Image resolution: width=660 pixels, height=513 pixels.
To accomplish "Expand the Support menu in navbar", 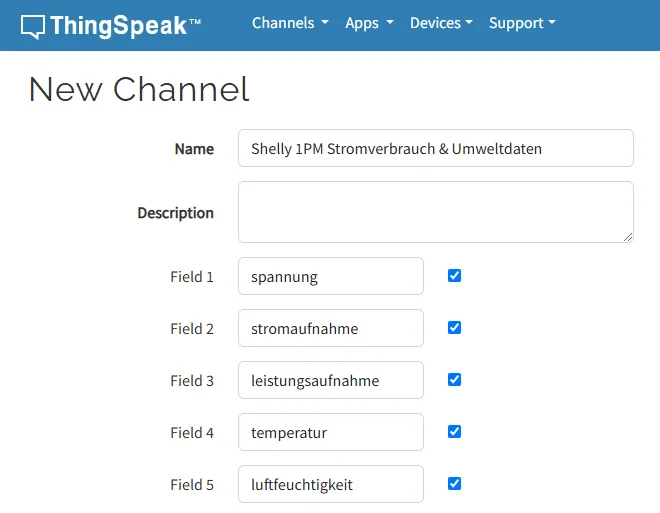I will point(522,23).
